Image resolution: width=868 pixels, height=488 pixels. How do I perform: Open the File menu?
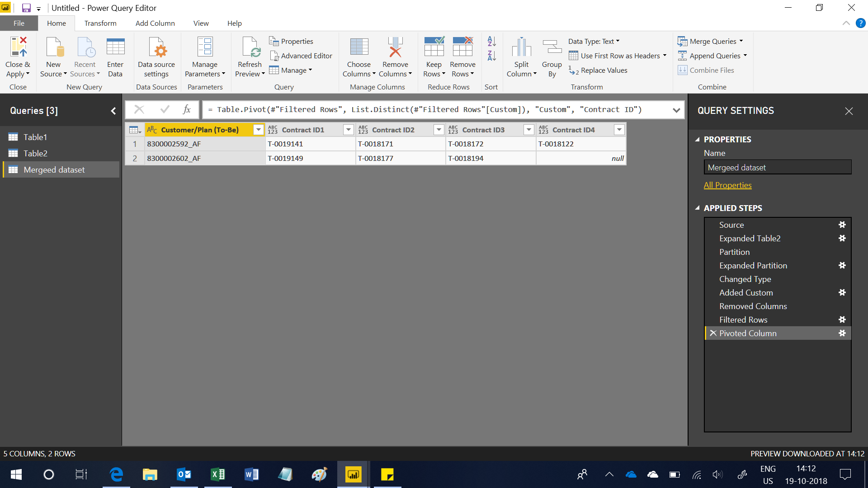point(19,23)
